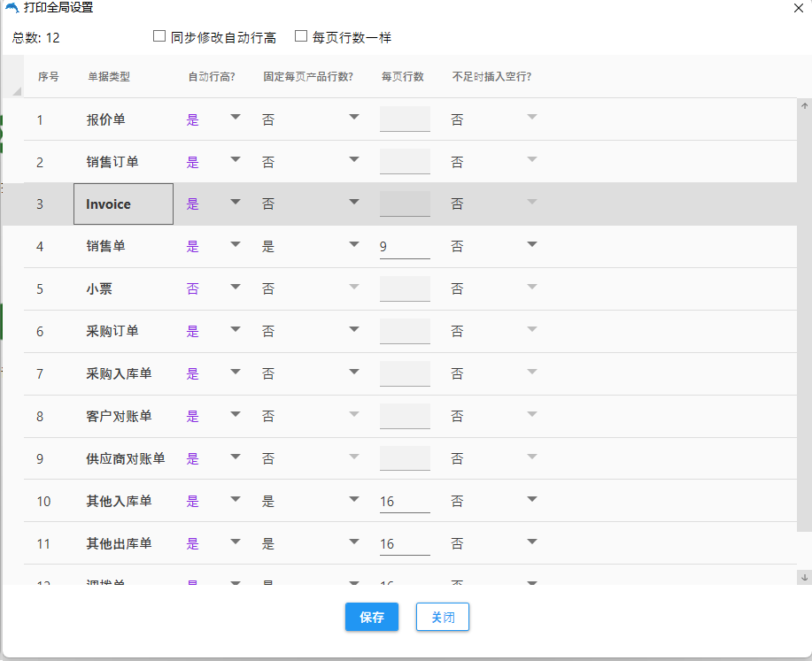This screenshot has height=661, width=812.
Task: Click the scroll down arrow of the table
Action: pyautogui.click(x=804, y=576)
